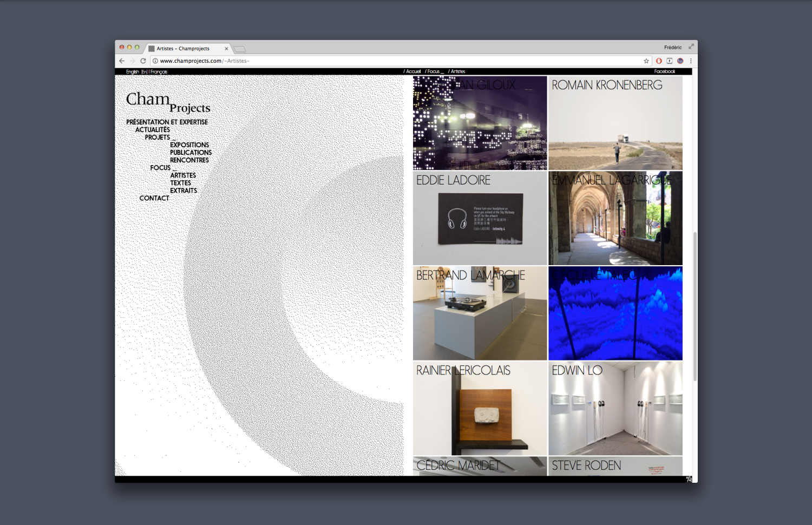Follow the Facebook link in top bar
The height and width of the screenshot is (525, 812).
(664, 71)
